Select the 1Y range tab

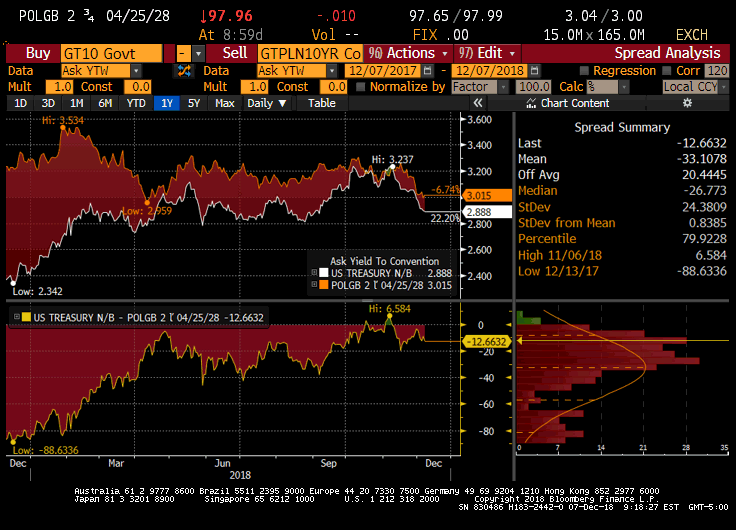167,103
